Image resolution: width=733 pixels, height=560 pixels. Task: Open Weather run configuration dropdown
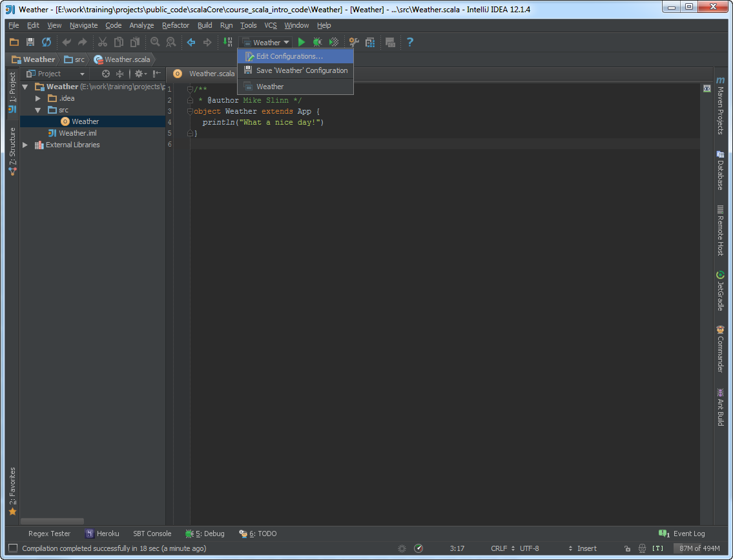[266, 43]
